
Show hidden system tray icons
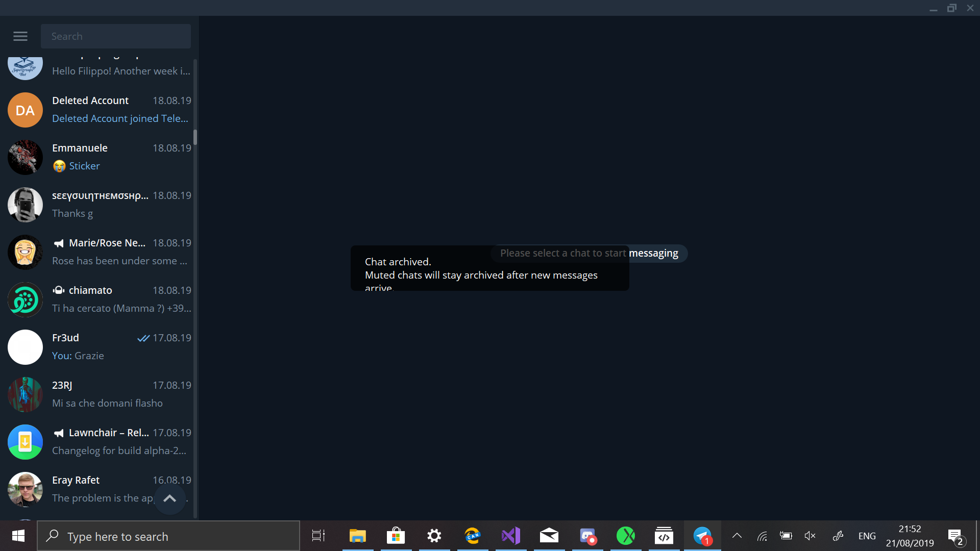(737, 536)
